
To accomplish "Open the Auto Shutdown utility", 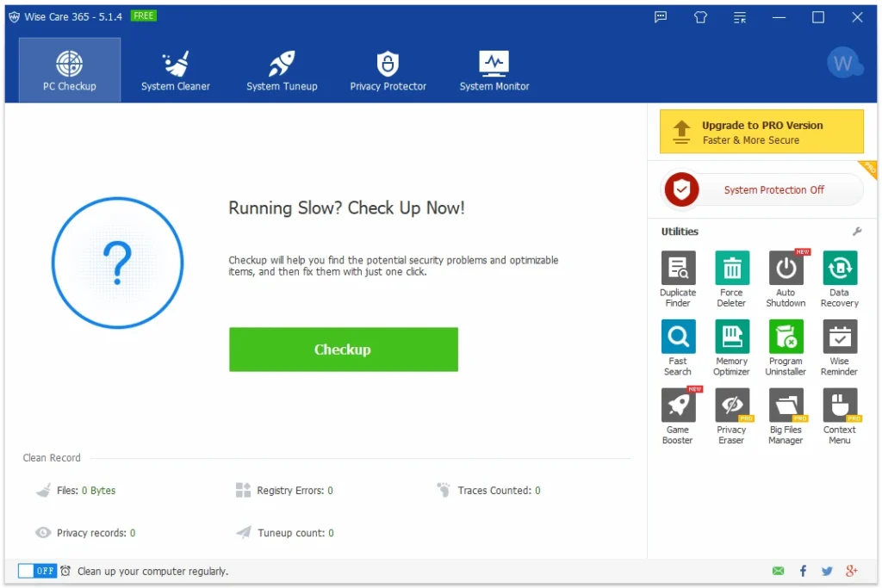I will (786, 269).
